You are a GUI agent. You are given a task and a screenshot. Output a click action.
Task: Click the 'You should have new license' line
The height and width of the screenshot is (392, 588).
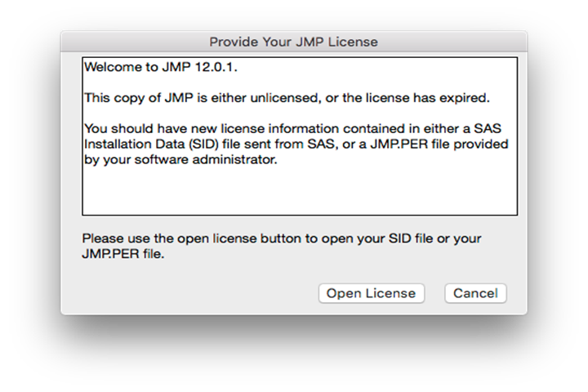292,129
